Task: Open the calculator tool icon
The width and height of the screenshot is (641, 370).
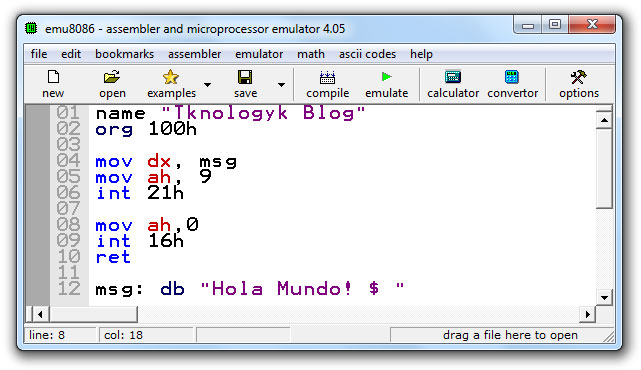Action: [453, 77]
